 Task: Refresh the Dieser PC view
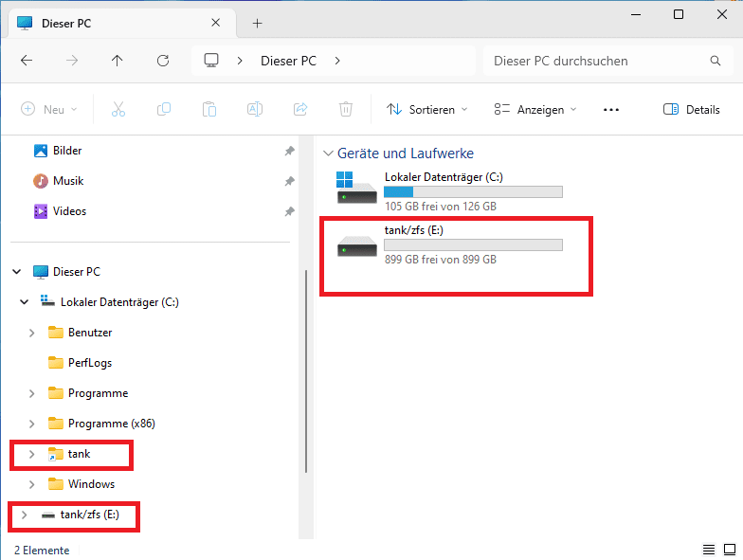point(163,61)
